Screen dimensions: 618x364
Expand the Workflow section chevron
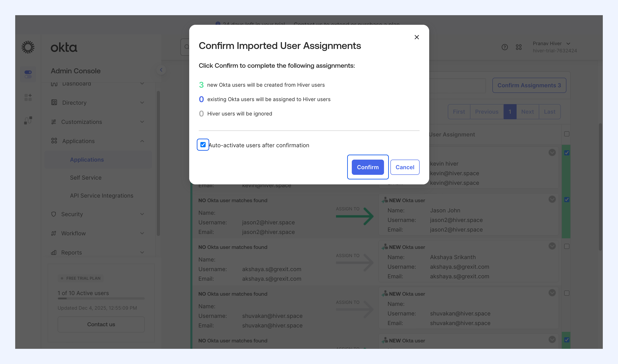tap(142, 233)
